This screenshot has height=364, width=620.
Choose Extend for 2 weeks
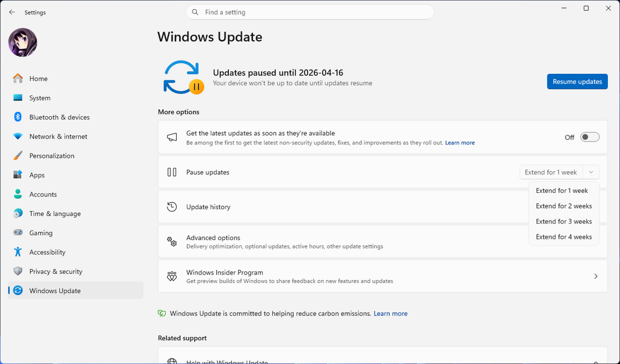pos(564,206)
